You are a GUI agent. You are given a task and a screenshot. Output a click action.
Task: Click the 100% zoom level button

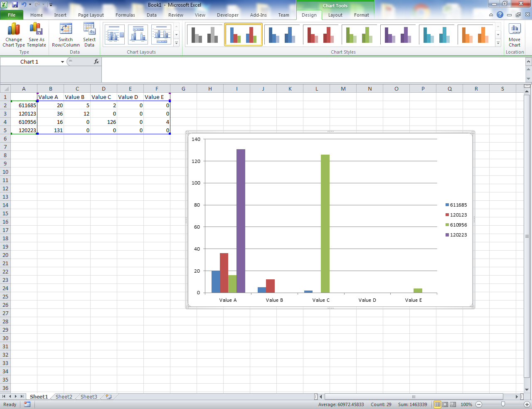466,404
